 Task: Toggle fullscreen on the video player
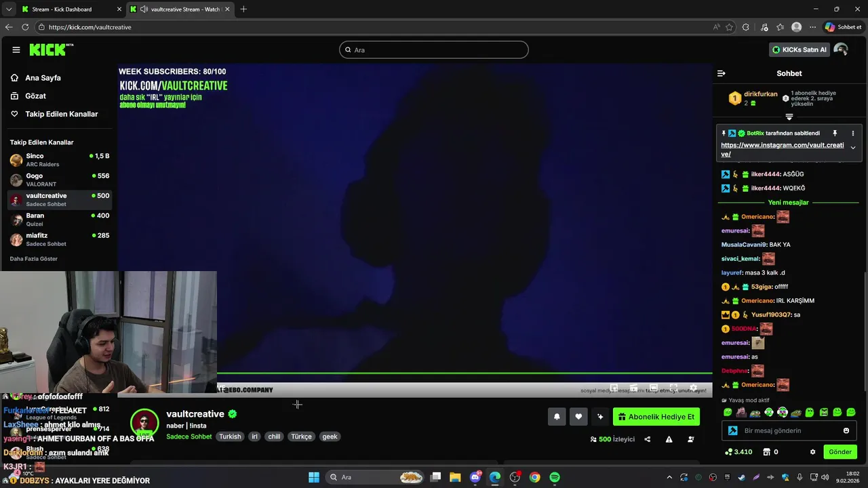click(673, 389)
